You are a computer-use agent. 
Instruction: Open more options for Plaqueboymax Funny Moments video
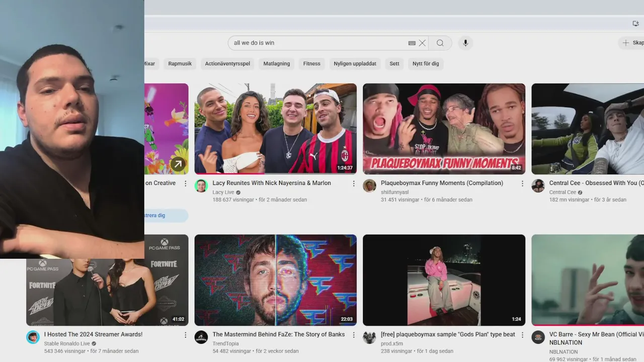pyautogui.click(x=522, y=184)
